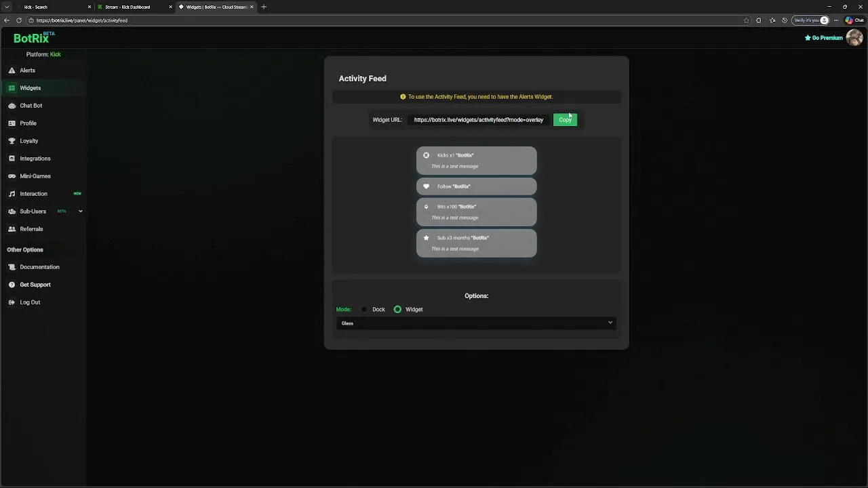Viewport: 868px width, 488px height.
Task: Open the favorites list icon
Action: [x=772, y=20]
